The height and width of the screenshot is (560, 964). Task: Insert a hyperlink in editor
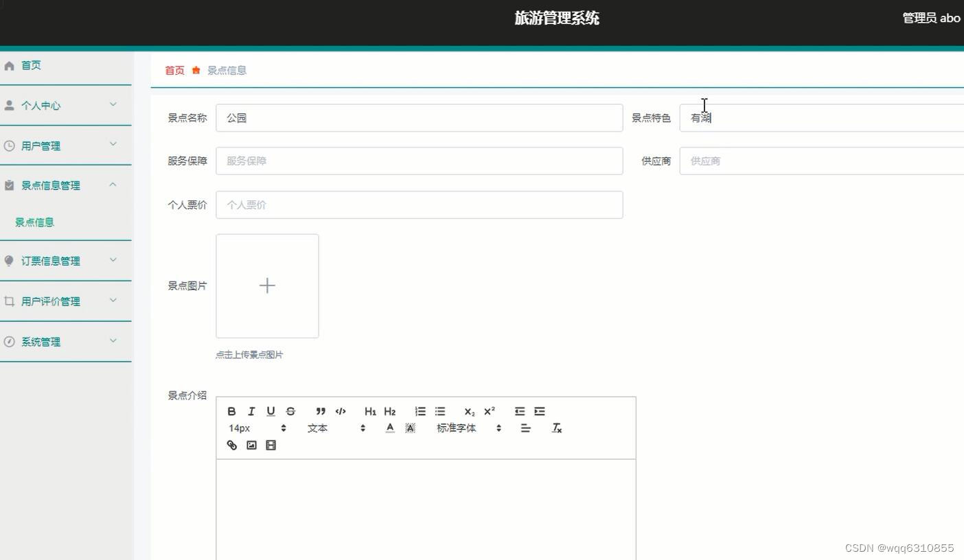[231, 445]
